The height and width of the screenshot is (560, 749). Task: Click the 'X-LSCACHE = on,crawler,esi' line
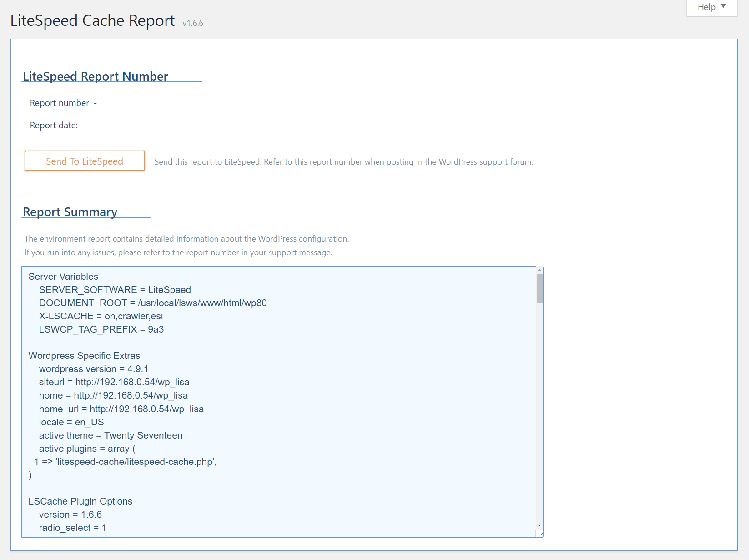[101, 316]
